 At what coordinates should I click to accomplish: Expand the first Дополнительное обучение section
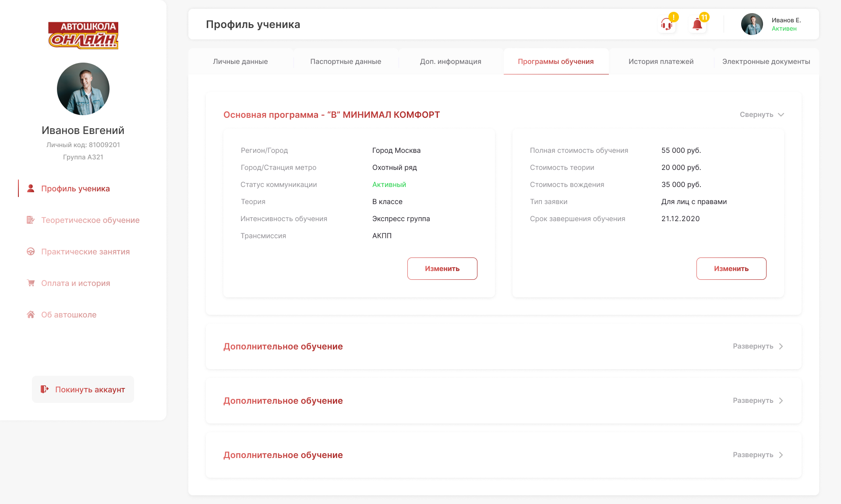click(758, 346)
